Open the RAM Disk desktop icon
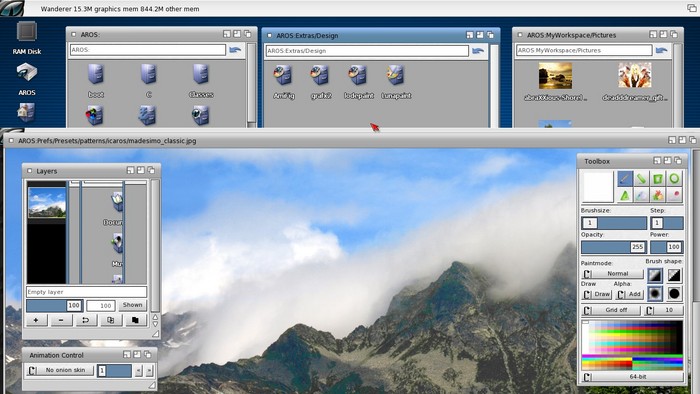Image resolution: width=700 pixels, height=394 pixels. (x=27, y=38)
